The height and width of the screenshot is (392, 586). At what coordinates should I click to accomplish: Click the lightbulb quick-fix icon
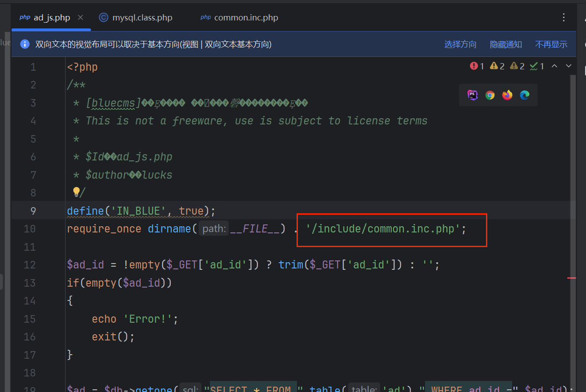[76, 192]
